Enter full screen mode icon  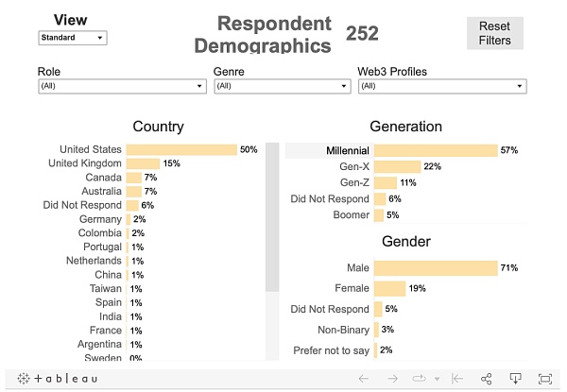545,379
